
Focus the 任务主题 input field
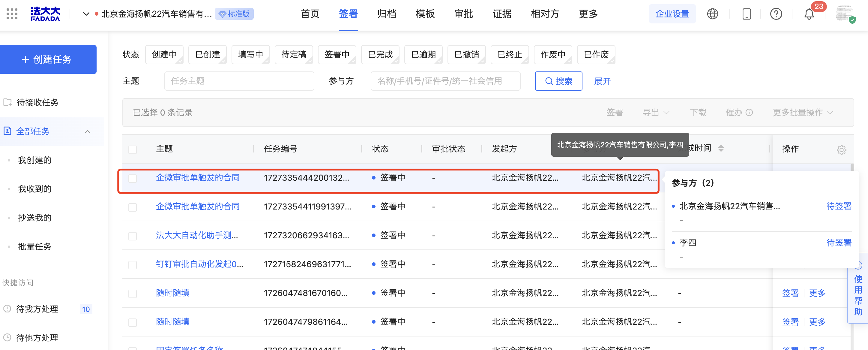tap(239, 81)
